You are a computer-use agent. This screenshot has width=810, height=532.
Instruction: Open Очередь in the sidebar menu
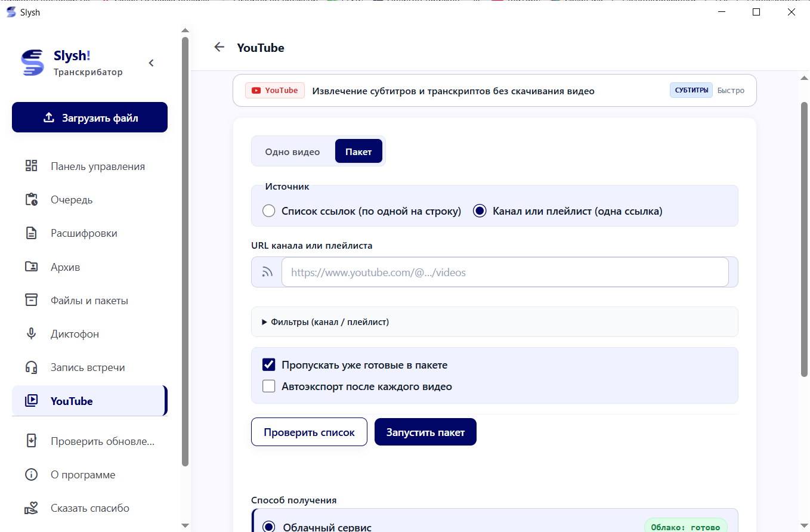click(89, 200)
